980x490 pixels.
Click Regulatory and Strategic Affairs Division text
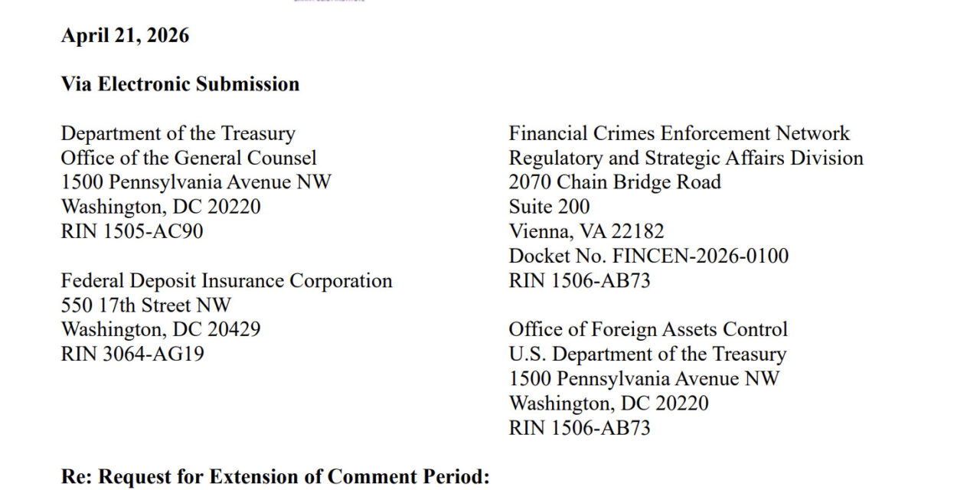click(686, 158)
